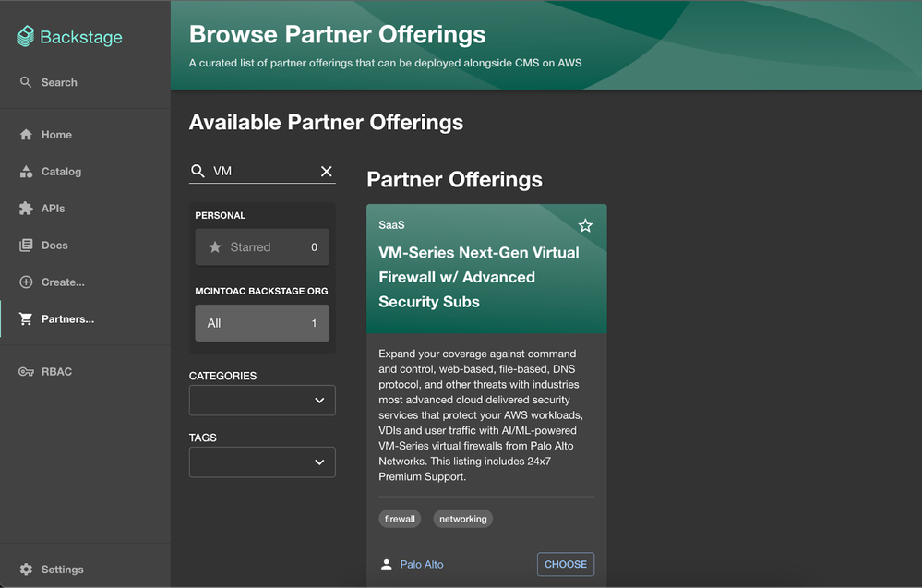This screenshot has height=588, width=922.
Task: Expand the Tags dropdown
Action: (x=262, y=462)
